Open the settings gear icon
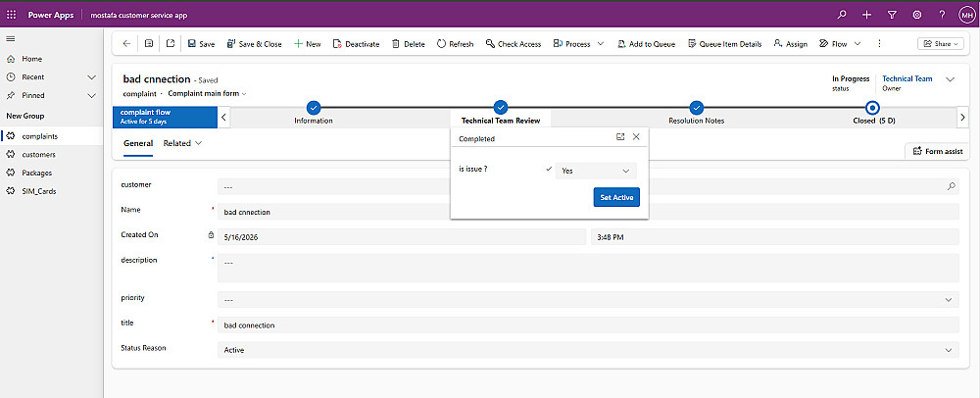 point(917,15)
